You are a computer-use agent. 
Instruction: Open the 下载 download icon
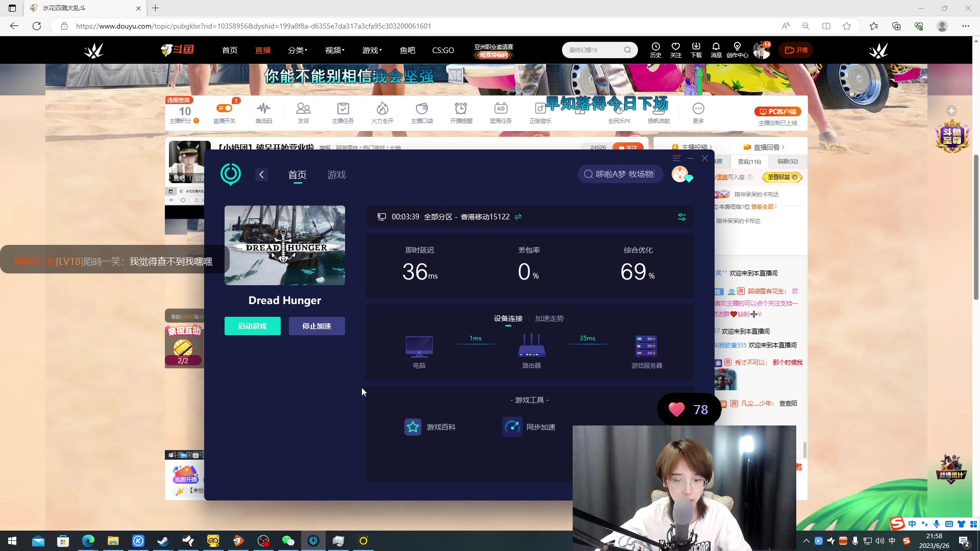tap(696, 50)
